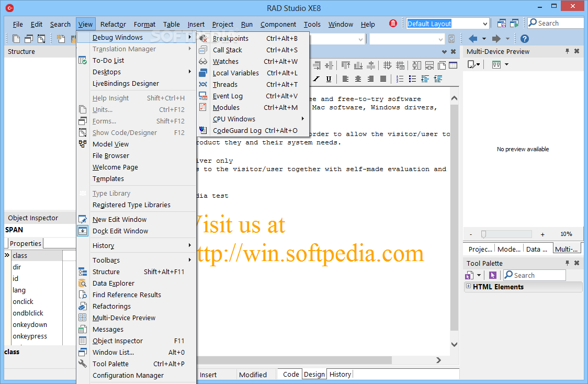Click the plus zoom button in preview

tap(542, 234)
